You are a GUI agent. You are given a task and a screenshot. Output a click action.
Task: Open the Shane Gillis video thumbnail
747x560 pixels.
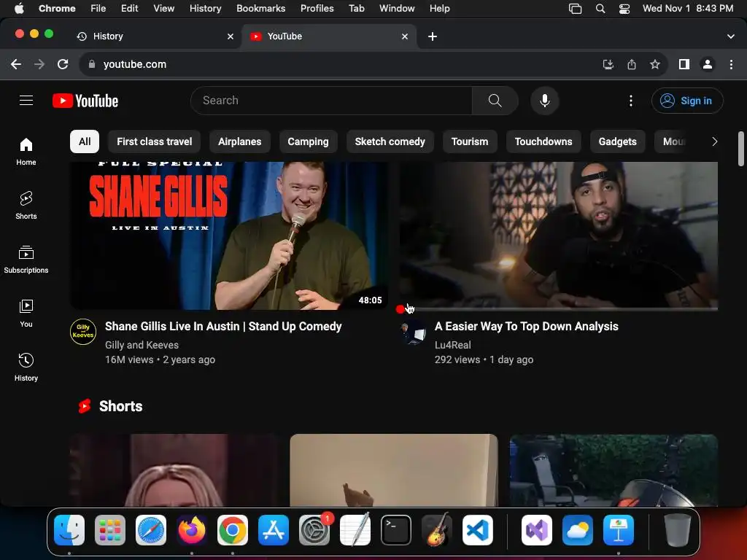click(228, 236)
